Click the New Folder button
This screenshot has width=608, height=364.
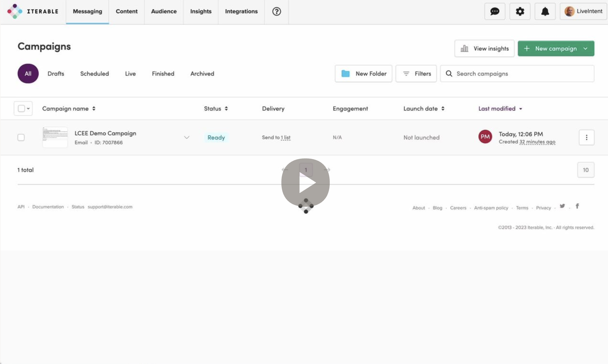(363, 74)
